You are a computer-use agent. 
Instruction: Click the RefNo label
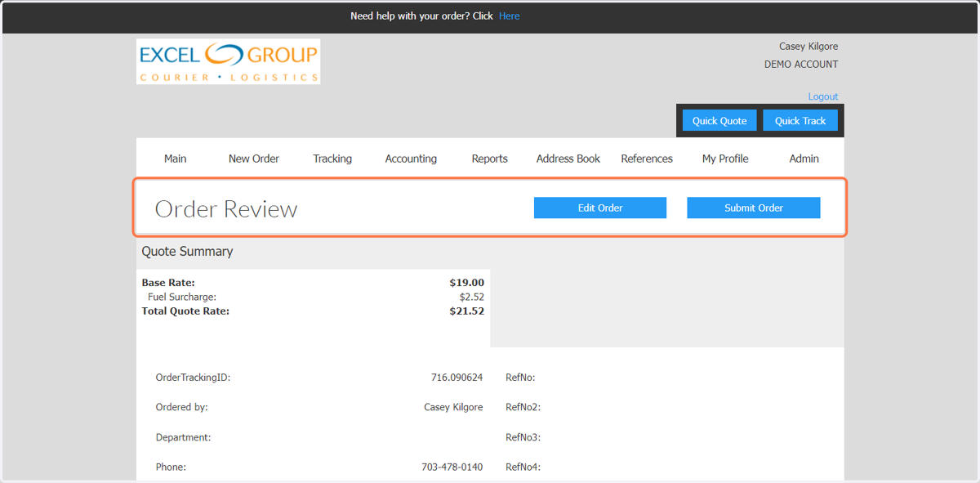point(520,378)
